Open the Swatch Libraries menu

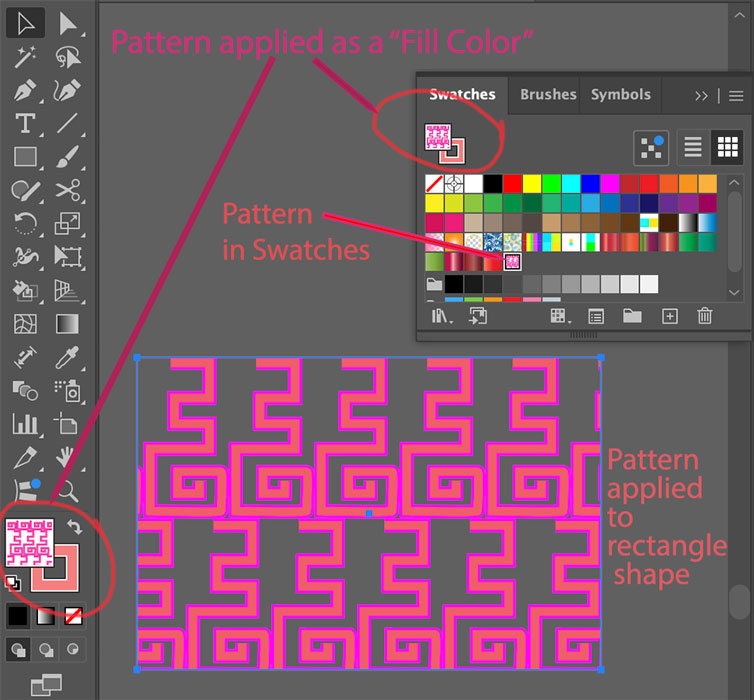pyautogui.click(x=441, y=316)
